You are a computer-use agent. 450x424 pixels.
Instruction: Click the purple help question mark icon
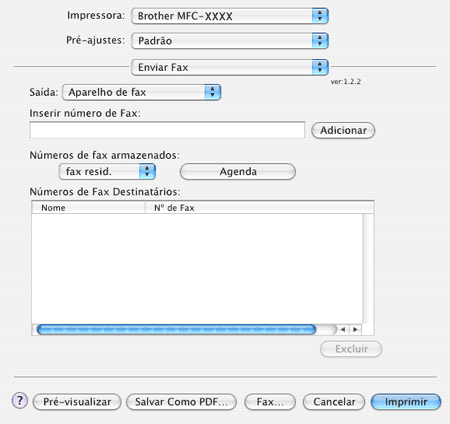20,400
